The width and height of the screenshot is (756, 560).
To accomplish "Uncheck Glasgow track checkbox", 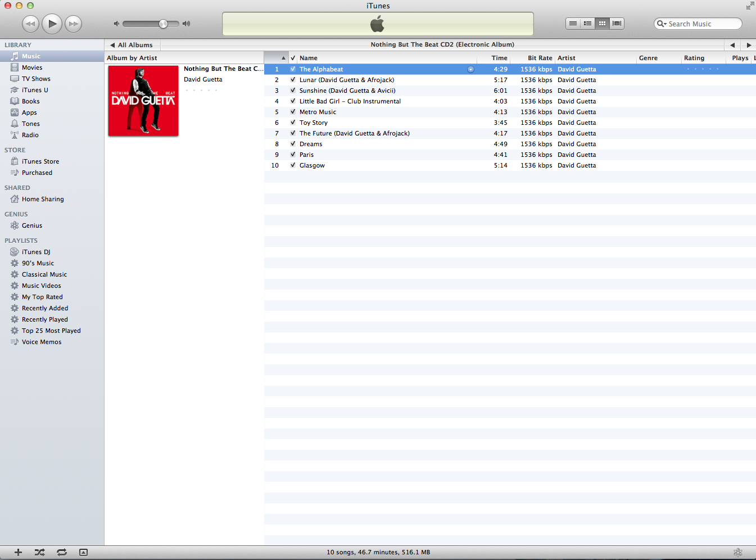I will tap(293, 165).
